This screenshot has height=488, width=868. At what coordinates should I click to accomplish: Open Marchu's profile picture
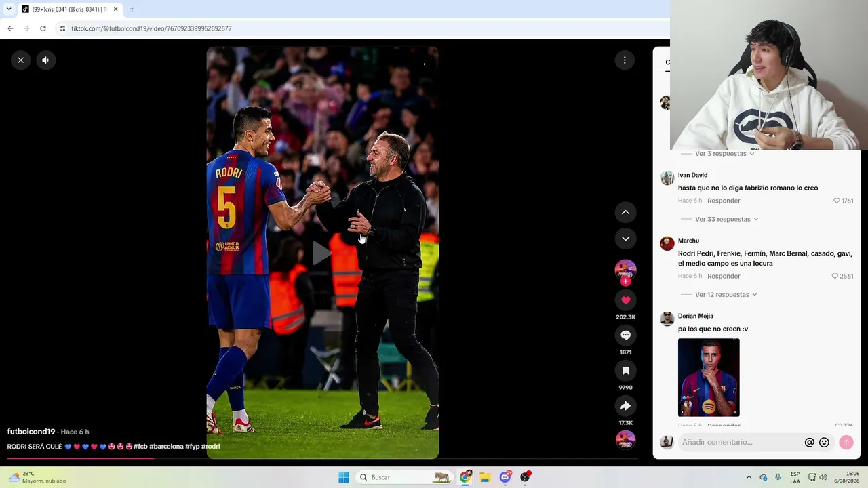pyautogui.click(x=667, y=243)
